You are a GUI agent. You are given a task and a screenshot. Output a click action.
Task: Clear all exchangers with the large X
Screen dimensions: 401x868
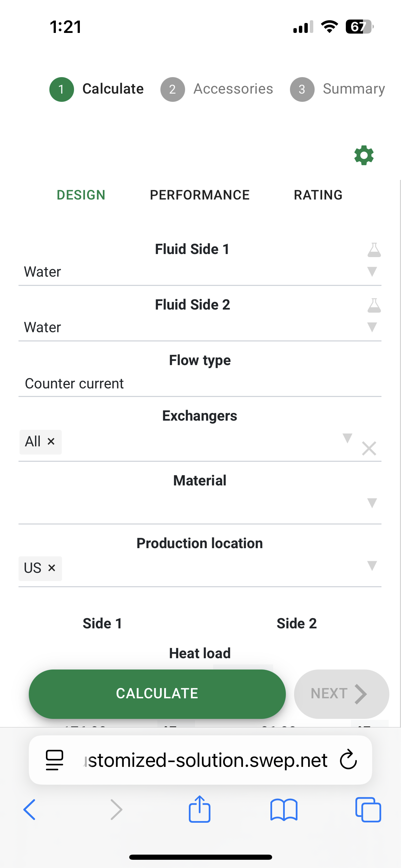[369, 448]
